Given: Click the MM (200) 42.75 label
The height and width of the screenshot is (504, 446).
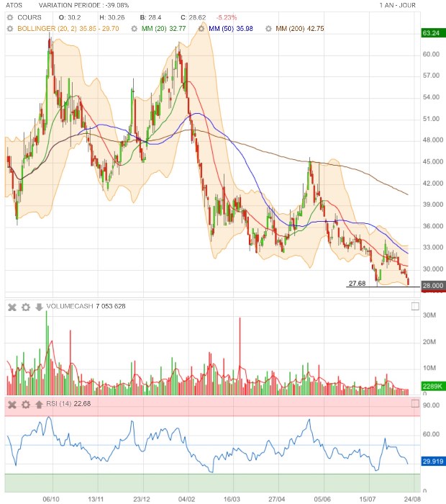Looking at the screenshot, I should click(300, 29).
